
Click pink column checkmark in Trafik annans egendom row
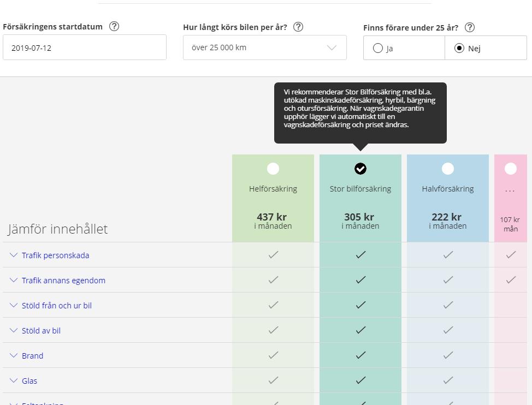pyautogui.click(x=511, y=279)
